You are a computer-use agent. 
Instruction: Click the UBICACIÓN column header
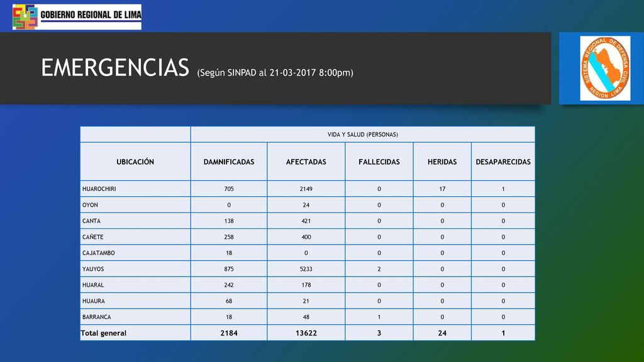coord(135,162)
